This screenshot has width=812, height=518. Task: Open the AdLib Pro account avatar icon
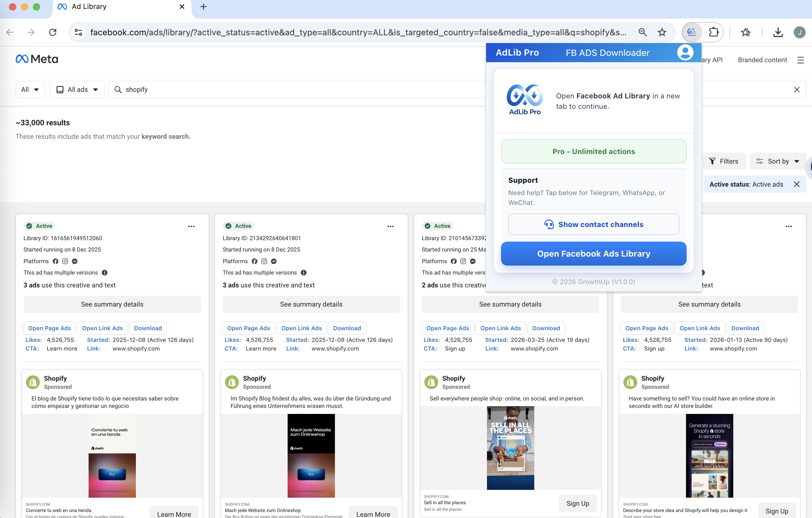click(685, 53)
